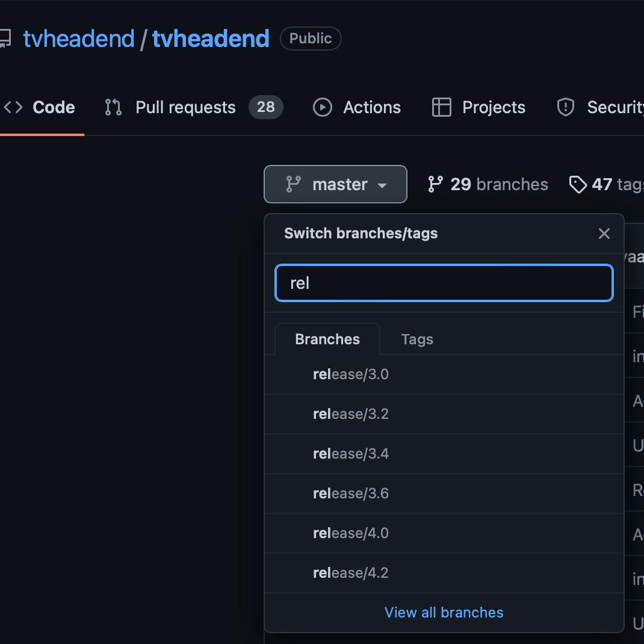Open the Projects tab
The height and width of the screenshot is (644, 644).
[x=478, y=107]
